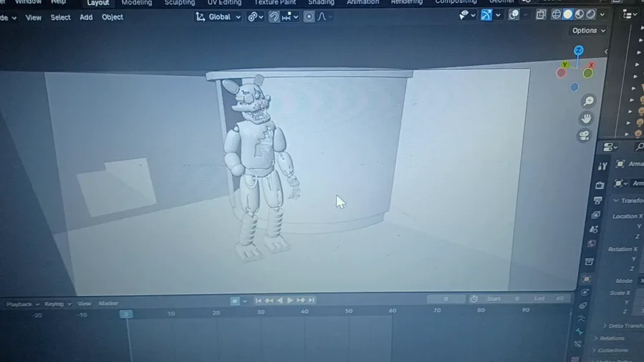Open the Layout workspace tab

pos(98,3)
